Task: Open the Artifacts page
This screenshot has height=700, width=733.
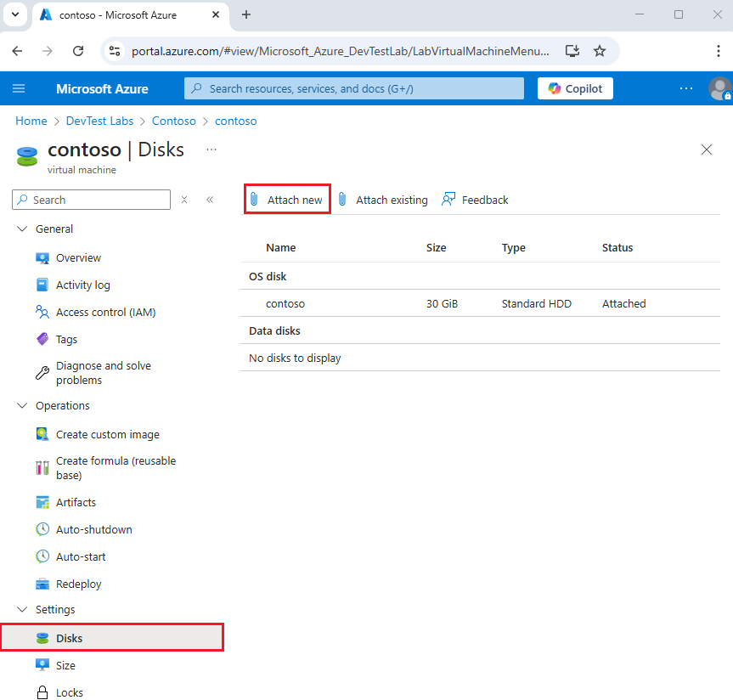Action: pyautogui.click(x=76, y=502)
